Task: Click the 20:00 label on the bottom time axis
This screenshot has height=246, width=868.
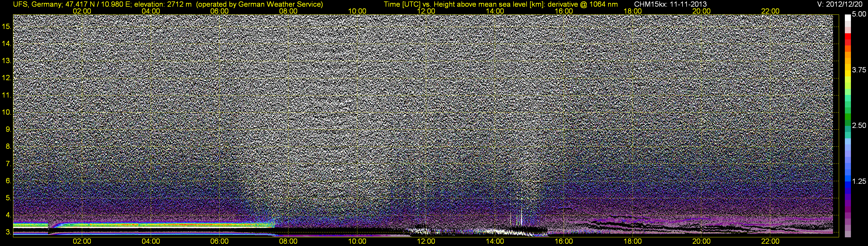Action: point(702,241)
